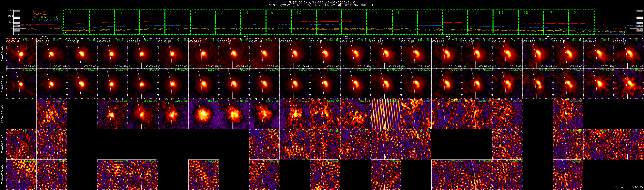Click the 16-Sep-2015 06:38 timestamp
This screenshot has height=190, width=644.
tap(628, 187)
